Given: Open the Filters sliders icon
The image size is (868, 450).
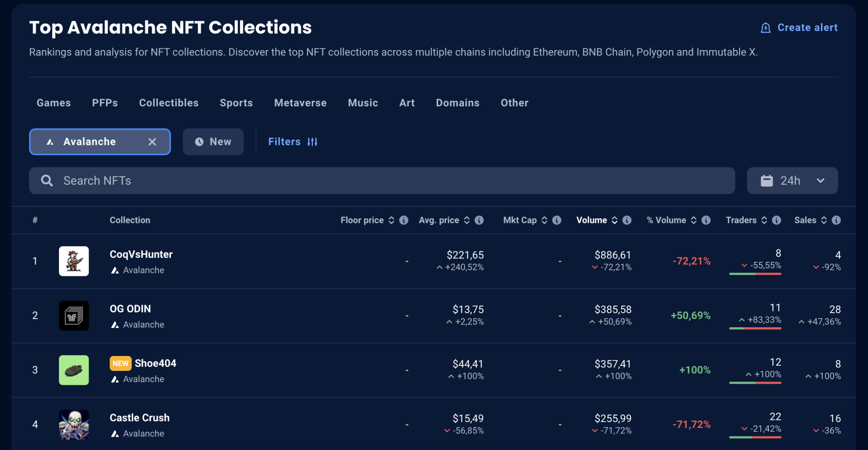Looking at the screenshot, I should (x=312, y=142).
